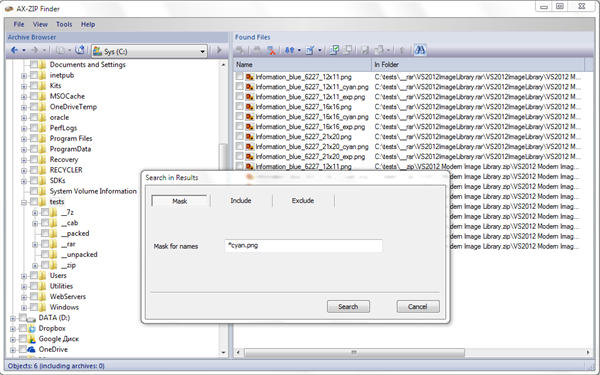Expand the DATA (D:) drive node

click(13, 318)
